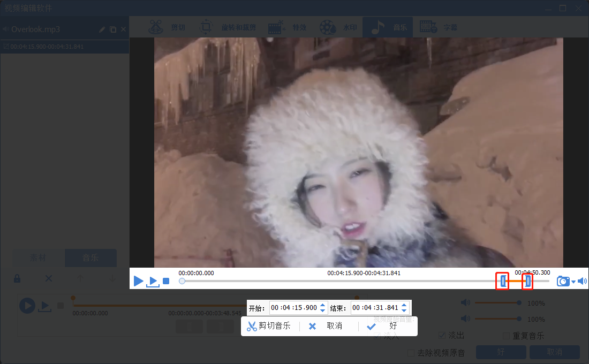Switch to the 素材 tab in left panel
Viewport: 589px width, 364px height.
tap(38, 258)
